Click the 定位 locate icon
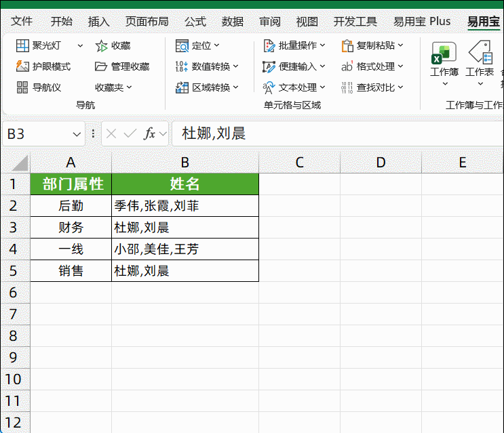 click(182, 45)
